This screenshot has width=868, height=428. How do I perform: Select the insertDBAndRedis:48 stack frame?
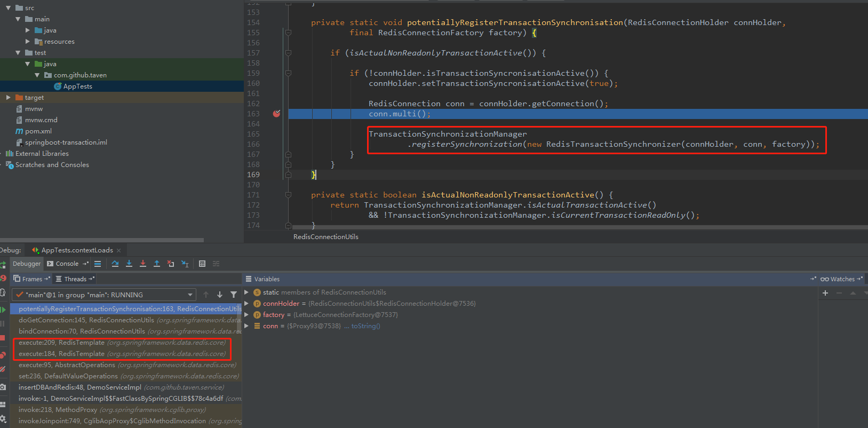click(x=80, y=387)
